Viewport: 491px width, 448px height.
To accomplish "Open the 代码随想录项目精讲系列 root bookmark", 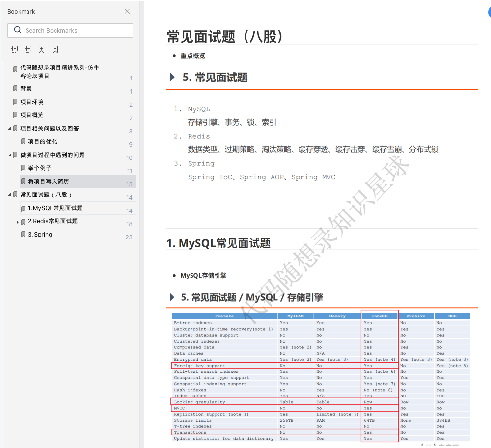I will [59, 72].
